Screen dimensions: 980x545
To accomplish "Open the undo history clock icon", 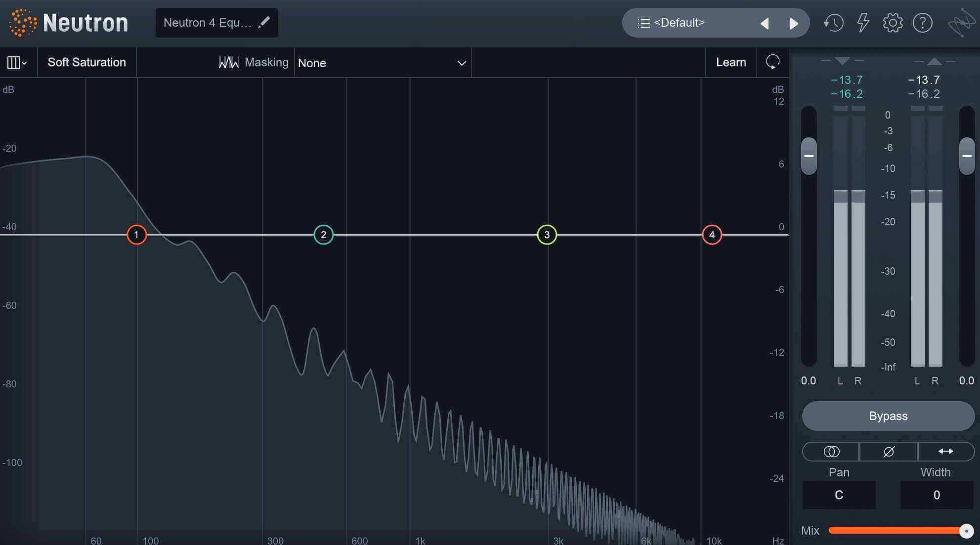I will [833, 23].
